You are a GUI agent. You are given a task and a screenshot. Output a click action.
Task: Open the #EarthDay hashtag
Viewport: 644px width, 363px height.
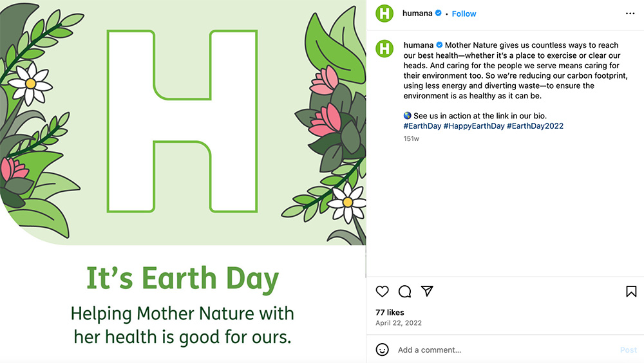[x=422, y=126]
